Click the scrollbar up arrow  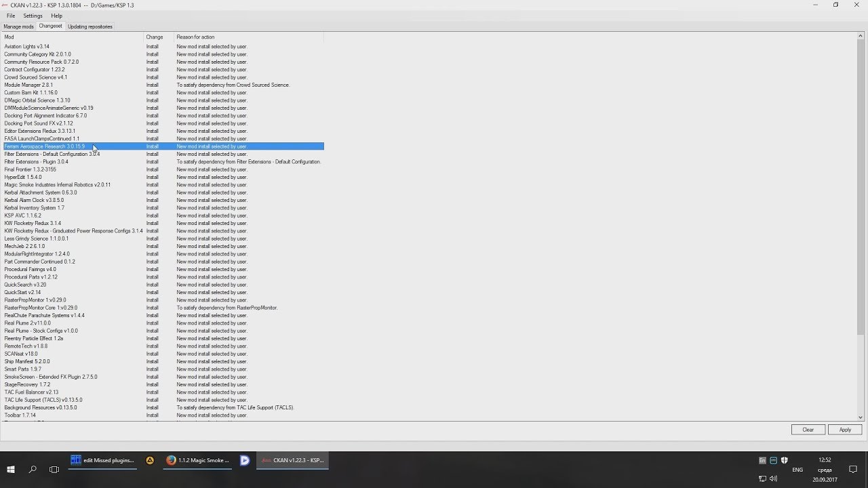[x=861, y=36]
